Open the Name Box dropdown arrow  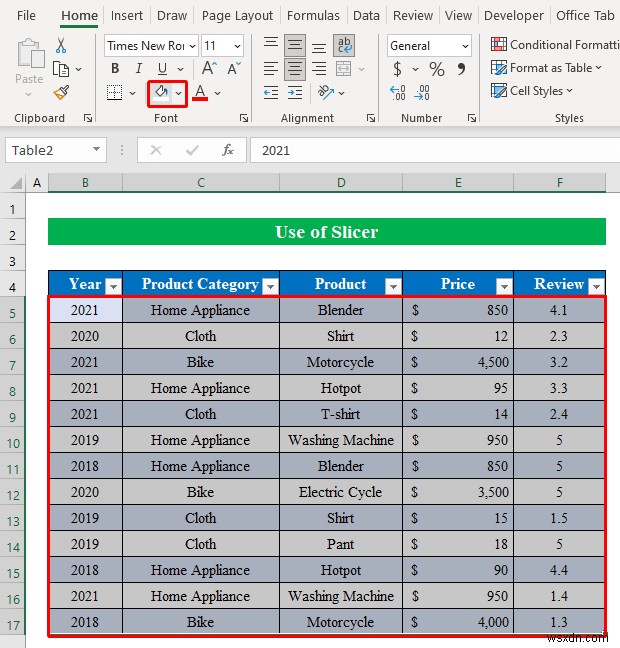(x=96, y=149)
